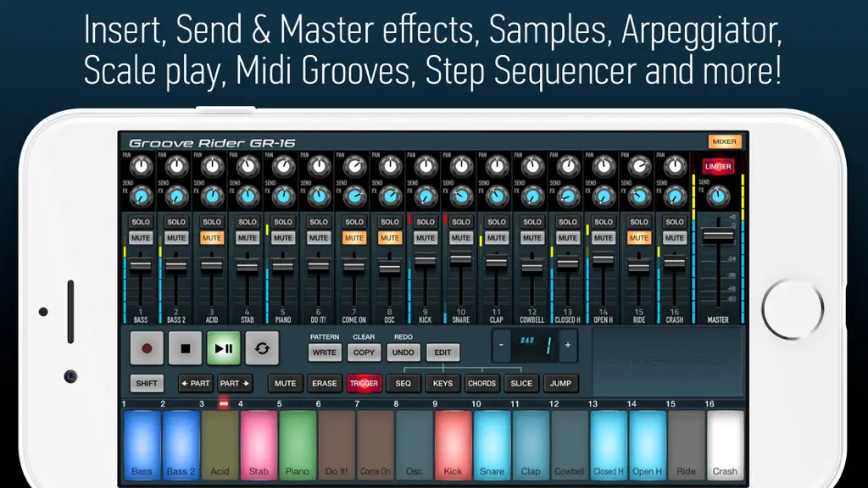Image resolution: width=868 pixels, height=488 pixels.
Task: Click the MASTER volume fader
Action: (718, 236)
